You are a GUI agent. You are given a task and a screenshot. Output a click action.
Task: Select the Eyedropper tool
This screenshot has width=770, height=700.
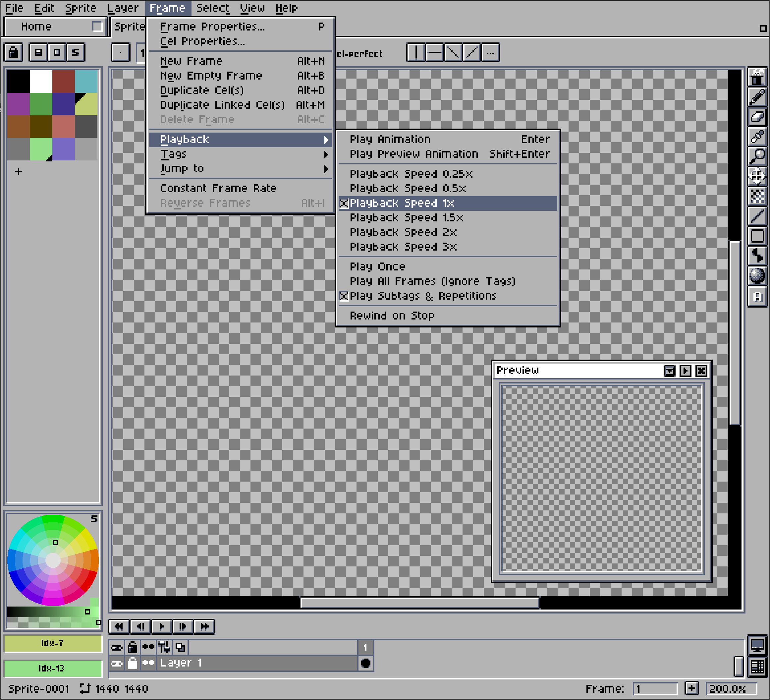(757, 137)
